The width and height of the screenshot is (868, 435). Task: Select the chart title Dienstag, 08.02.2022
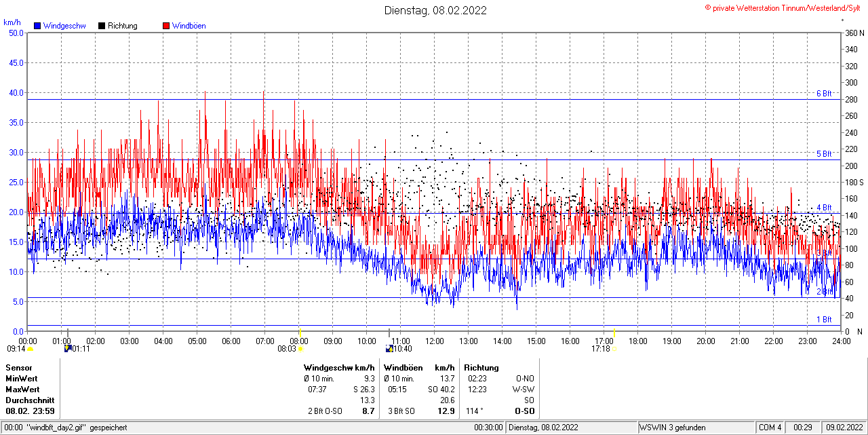(435, 10)
